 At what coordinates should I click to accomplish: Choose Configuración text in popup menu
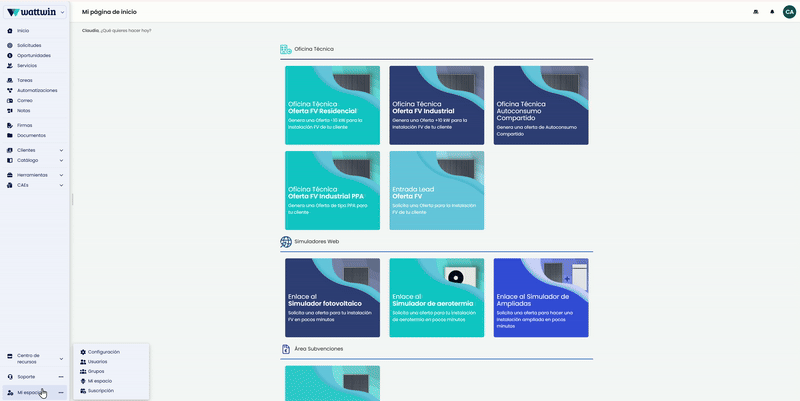(104, 352)
